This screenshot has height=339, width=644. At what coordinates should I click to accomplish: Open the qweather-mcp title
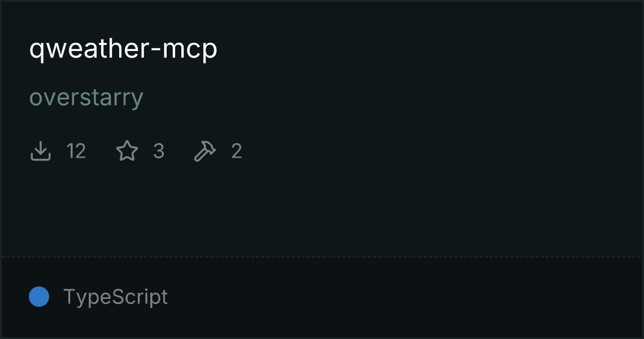[123, 49]
